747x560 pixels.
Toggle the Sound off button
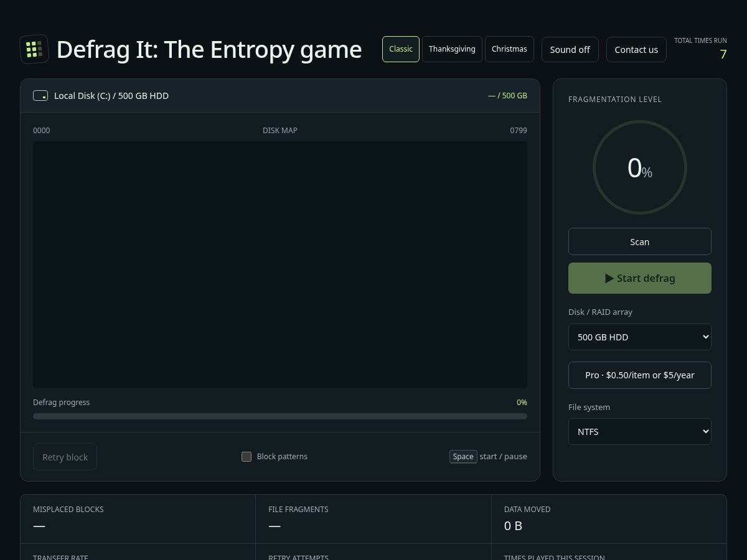click(570, 50)
